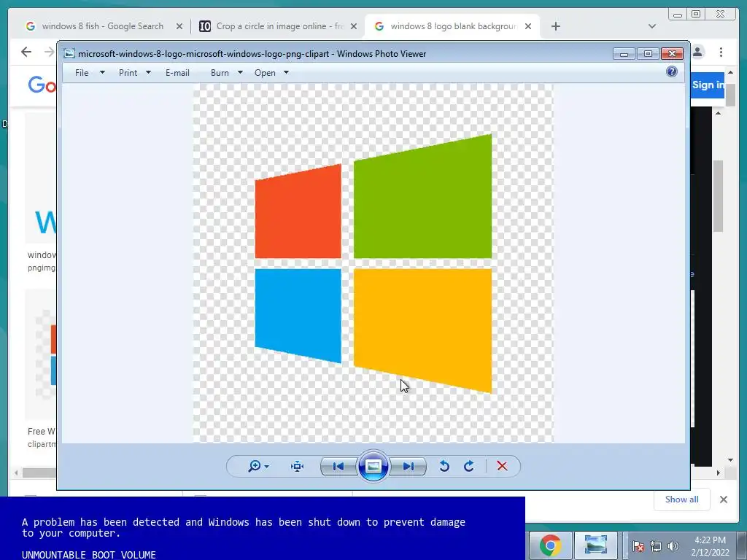Rotate the image counterclockwise
Screen dimensions: 747x560
tap(444, 466)
